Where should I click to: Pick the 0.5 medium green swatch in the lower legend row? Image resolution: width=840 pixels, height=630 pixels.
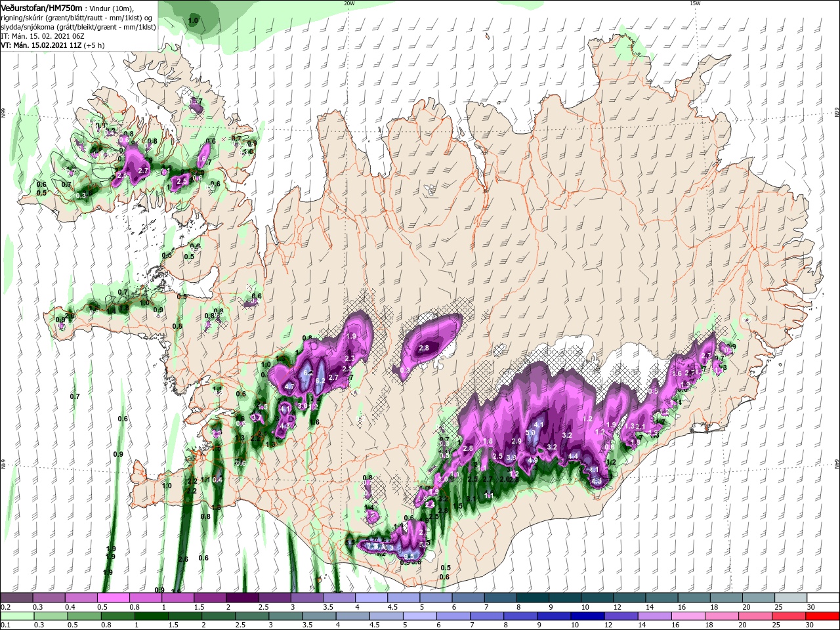click(85, 616)
